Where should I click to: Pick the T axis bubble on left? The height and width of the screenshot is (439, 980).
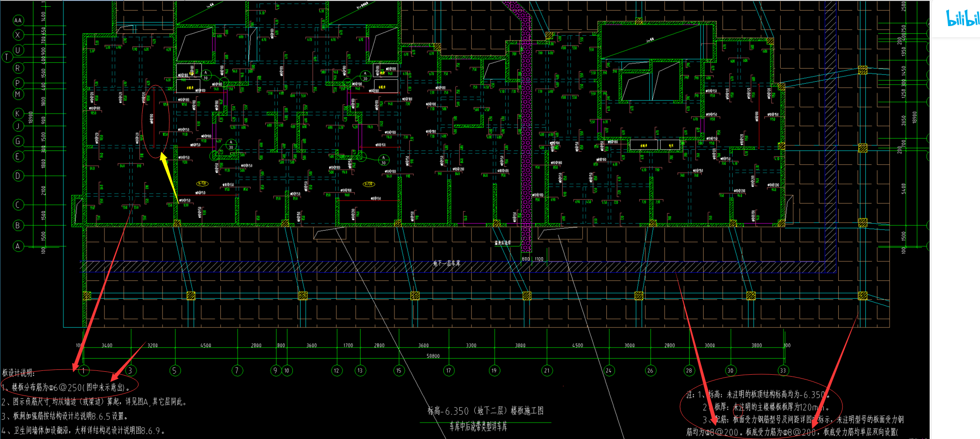pos(7,57)
